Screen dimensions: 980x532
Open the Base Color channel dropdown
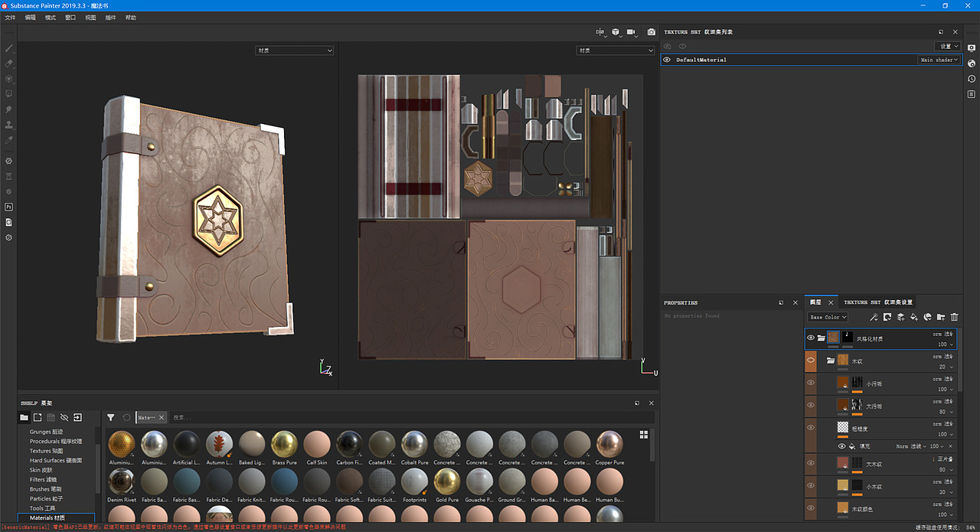828,317
